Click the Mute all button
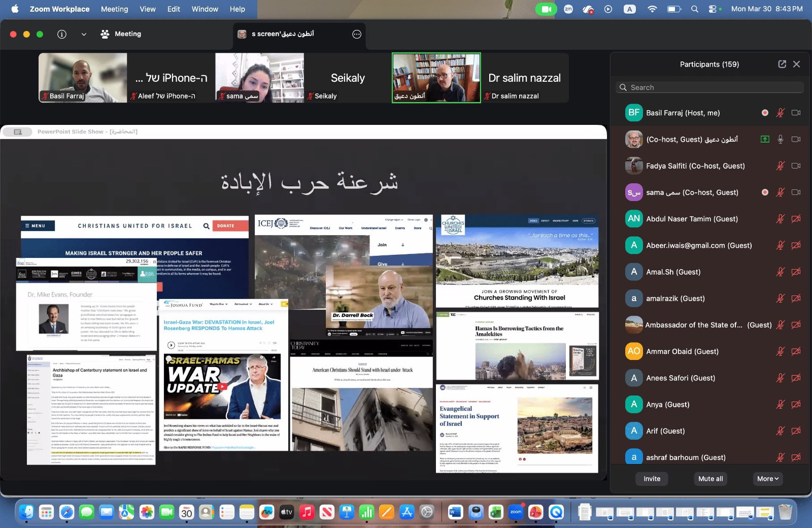The height and width of the screenshot is (528, 812). click(710, 478)
